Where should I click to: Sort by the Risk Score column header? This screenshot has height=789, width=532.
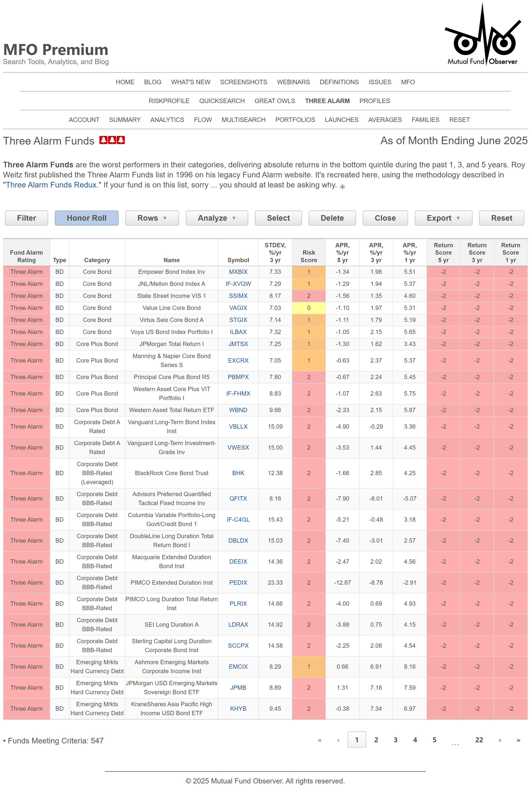pos(308,256)
